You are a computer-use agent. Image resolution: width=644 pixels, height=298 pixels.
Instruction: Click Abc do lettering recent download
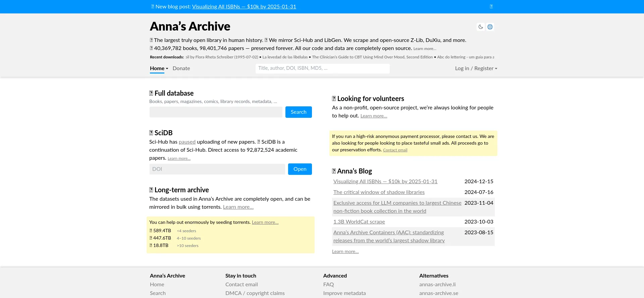click(466, 57)
